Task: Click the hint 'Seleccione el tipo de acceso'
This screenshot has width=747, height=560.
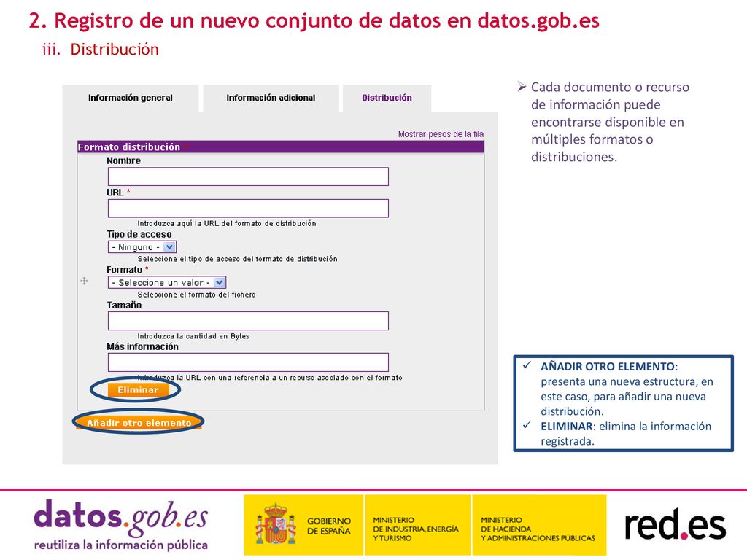Action: pyautogui.click(x=237, y=259)
